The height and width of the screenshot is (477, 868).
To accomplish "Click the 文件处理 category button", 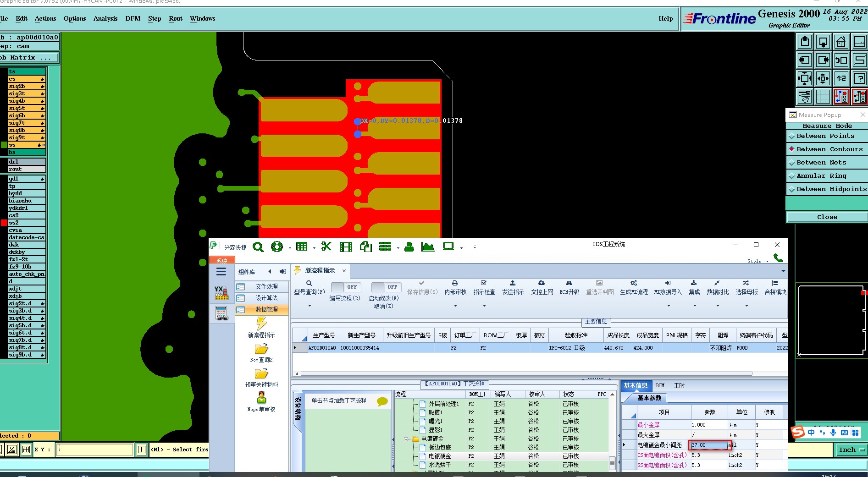I will 262,287.
